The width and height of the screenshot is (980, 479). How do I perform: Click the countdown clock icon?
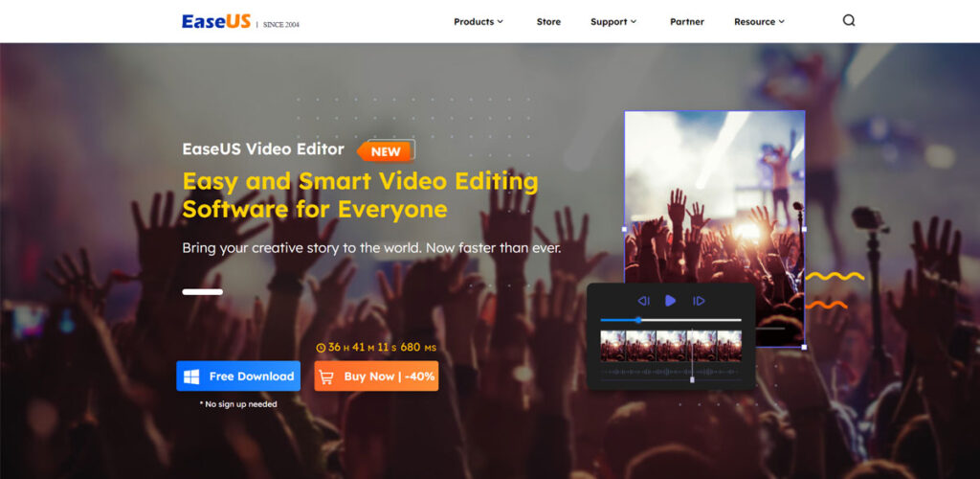(x=322, y=348)
